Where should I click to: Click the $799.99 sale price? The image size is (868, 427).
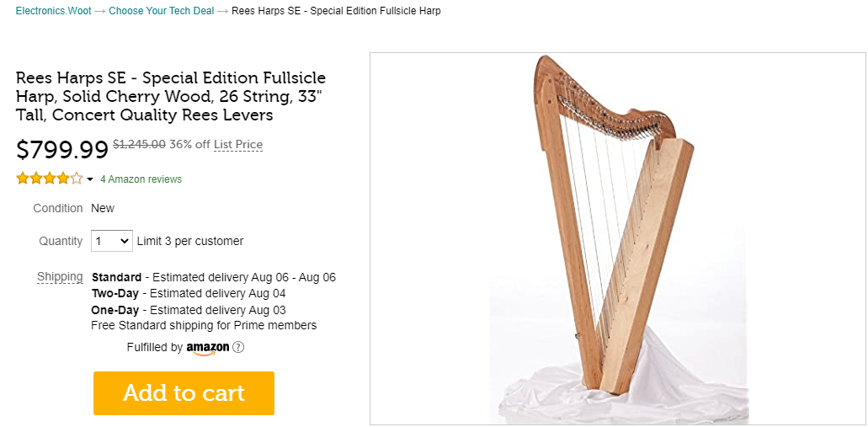tap(62, 150)
